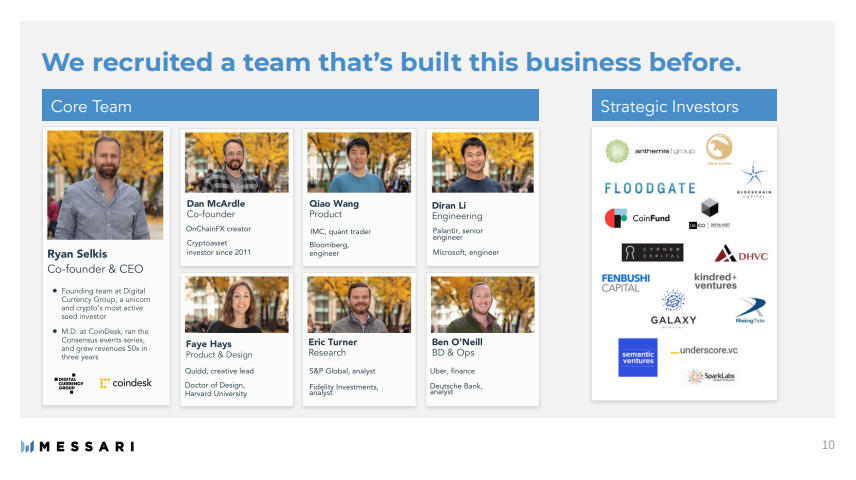The height and width of the screenshot is (480, 856).
Task: Click the underscore.vc logo
Action: [x=704, y=350]
